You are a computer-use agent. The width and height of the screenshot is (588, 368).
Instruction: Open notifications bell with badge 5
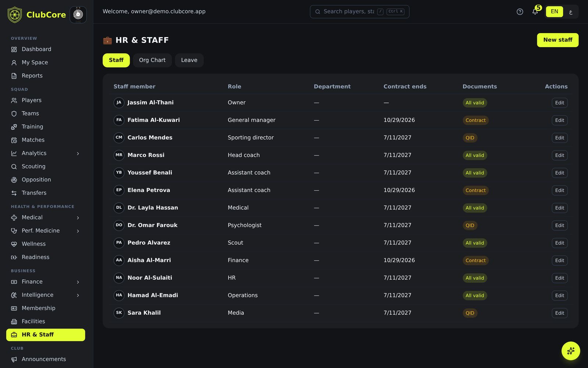(535, 11)
